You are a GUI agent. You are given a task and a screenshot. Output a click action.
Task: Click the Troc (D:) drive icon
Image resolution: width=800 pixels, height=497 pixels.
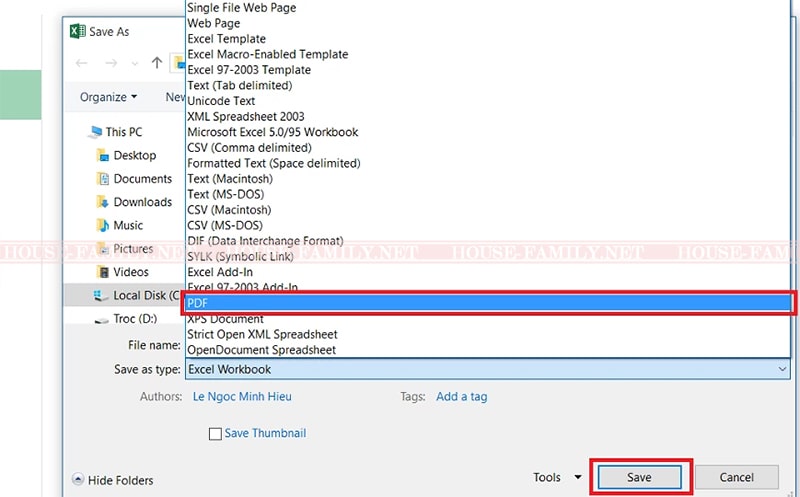(x=102, y=320)
